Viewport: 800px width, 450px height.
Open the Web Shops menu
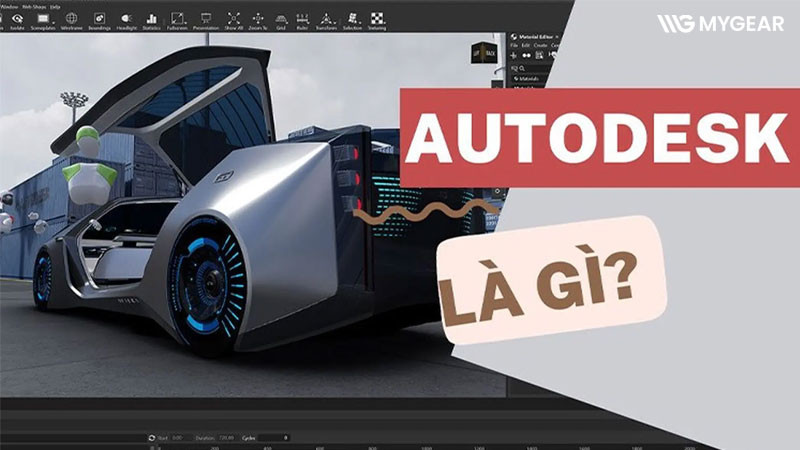(x=34, y=7)
